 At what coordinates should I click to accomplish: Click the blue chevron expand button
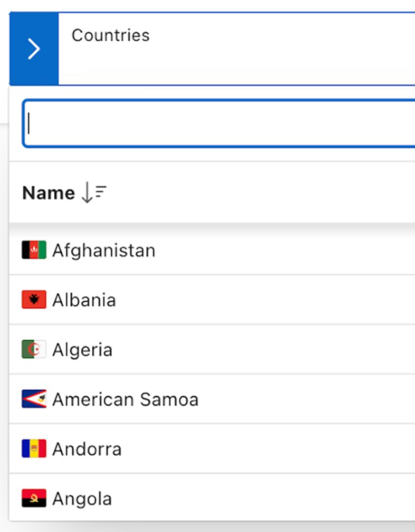pos(34,48)
